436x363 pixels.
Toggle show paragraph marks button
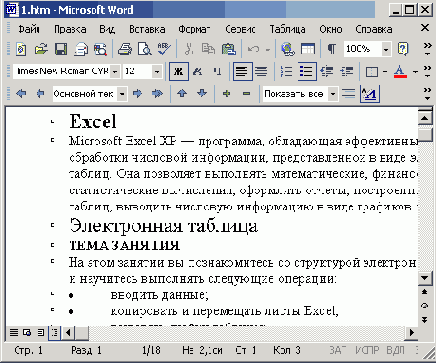[x=331, y=49]
